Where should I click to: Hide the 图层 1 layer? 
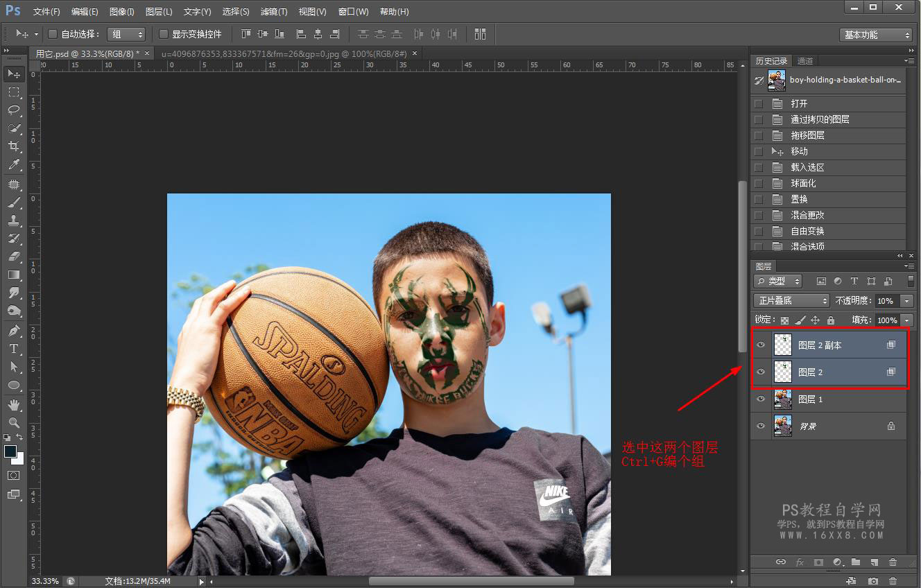(761, 399)
